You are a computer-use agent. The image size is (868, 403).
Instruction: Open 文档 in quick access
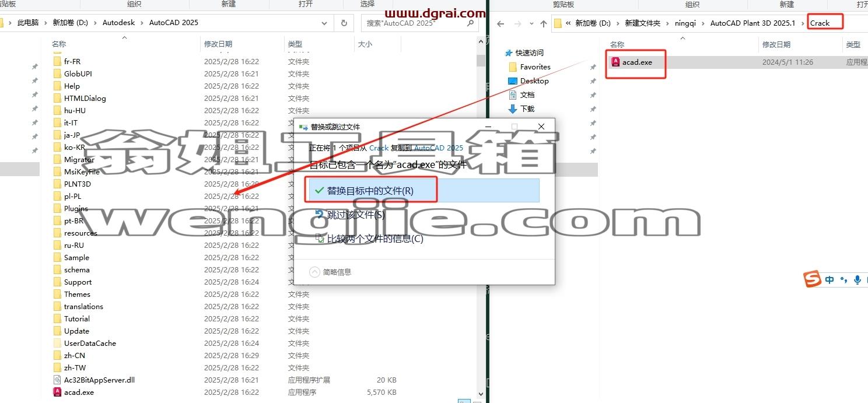(x=527, y=94)
